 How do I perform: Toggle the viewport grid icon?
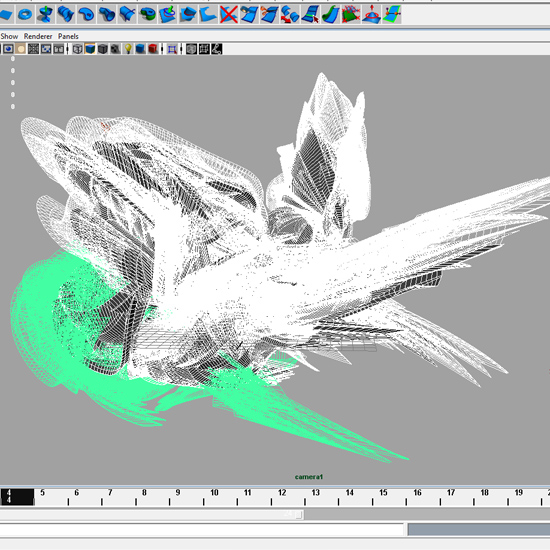33,49
